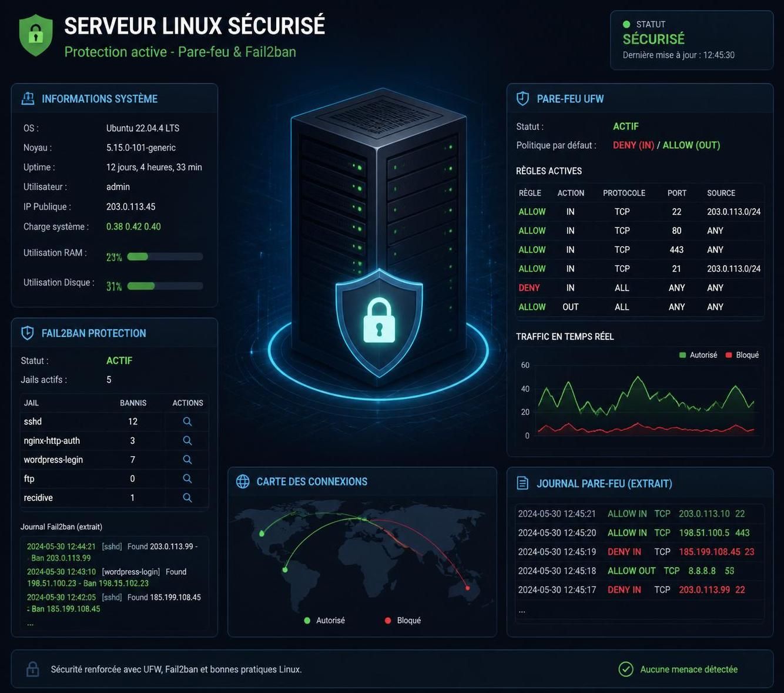Click the RAM usage progress bar
This screenshot has height=693, width=784.
(x=165, y=256)
